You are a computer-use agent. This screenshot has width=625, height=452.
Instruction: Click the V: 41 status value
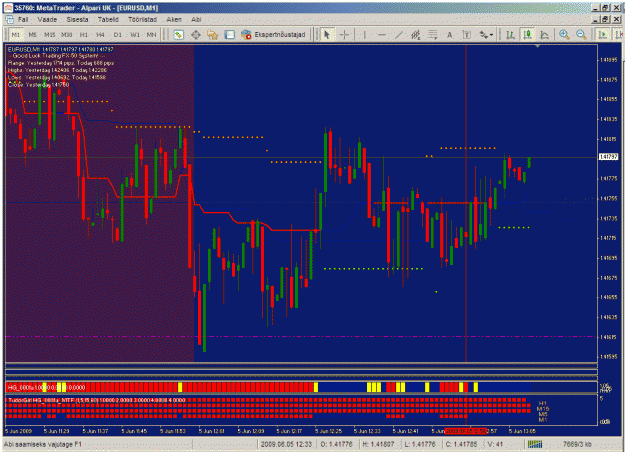pos(495,444)
